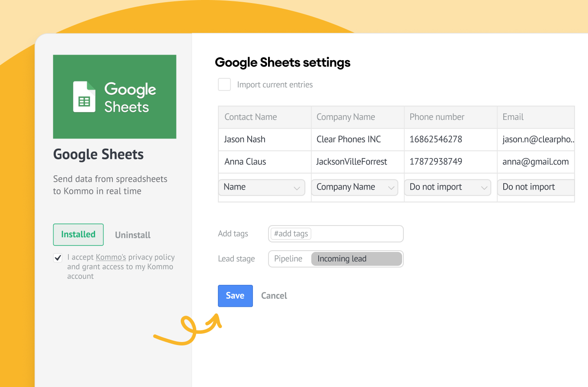Image resolution: width=588 pixels, height=387 pixels.
Task: Open the Name column mapping dropdown
Action: point(262,187)
